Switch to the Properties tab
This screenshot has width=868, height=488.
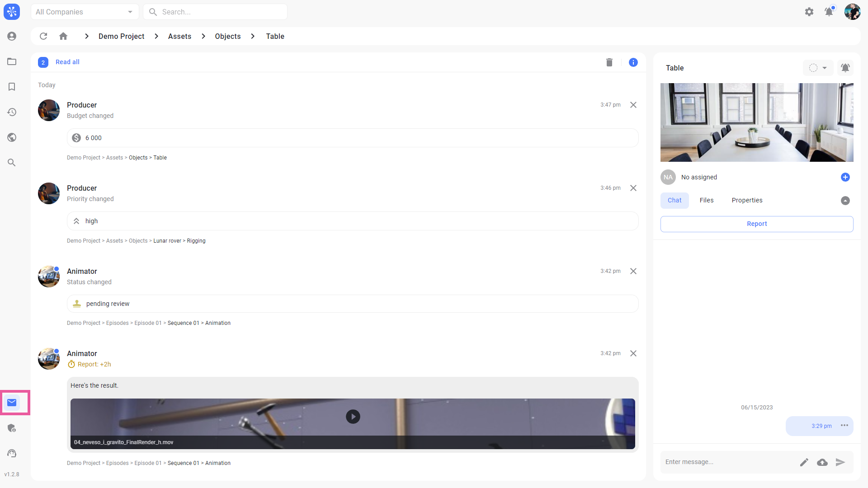tap(747, 200)
